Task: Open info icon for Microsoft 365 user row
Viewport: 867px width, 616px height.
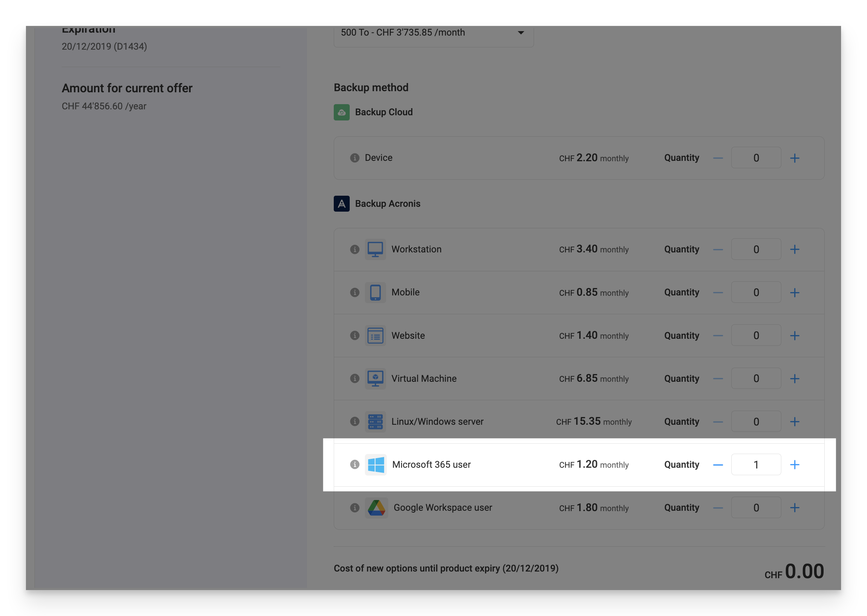Action: 355,465
